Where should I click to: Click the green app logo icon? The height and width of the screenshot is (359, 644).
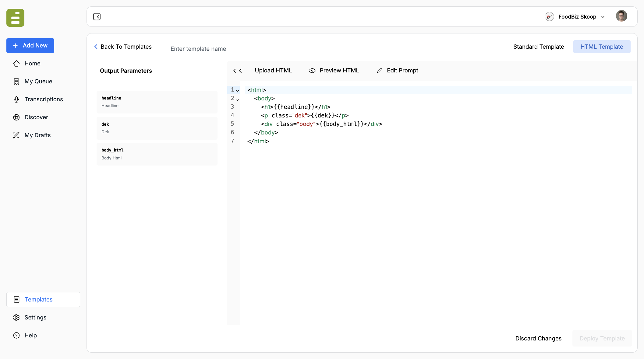pos(15,18)
